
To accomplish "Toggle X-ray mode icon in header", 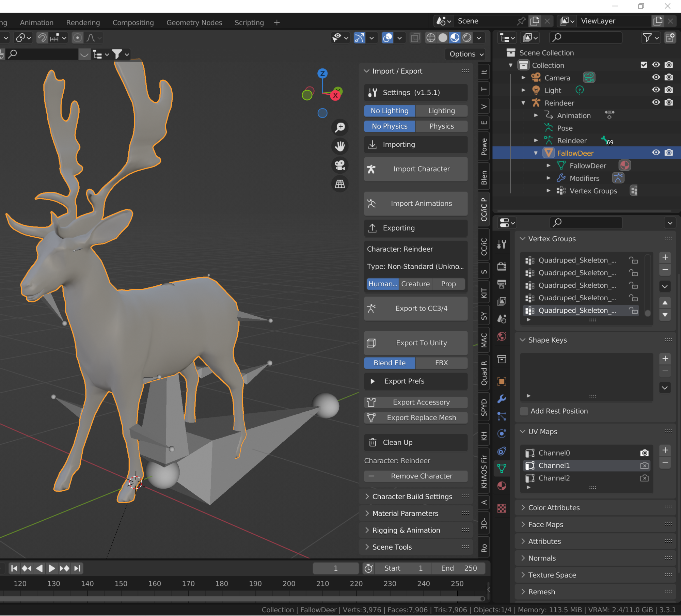I will pos(415,38).
